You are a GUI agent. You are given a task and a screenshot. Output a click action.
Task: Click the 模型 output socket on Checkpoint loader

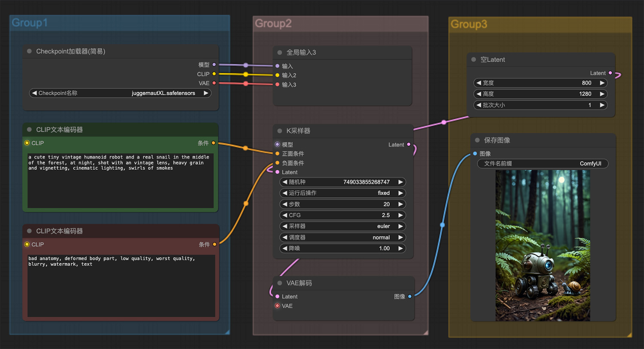(214, 65)
